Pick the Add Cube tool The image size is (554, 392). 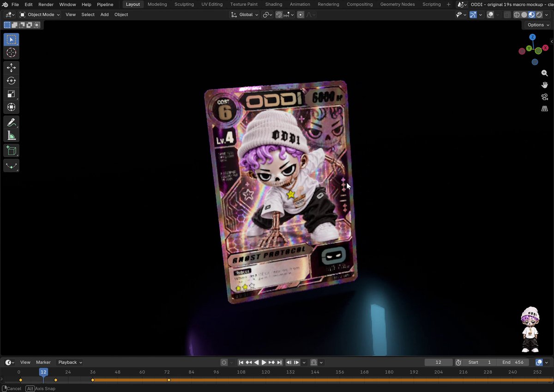(12, 151)
